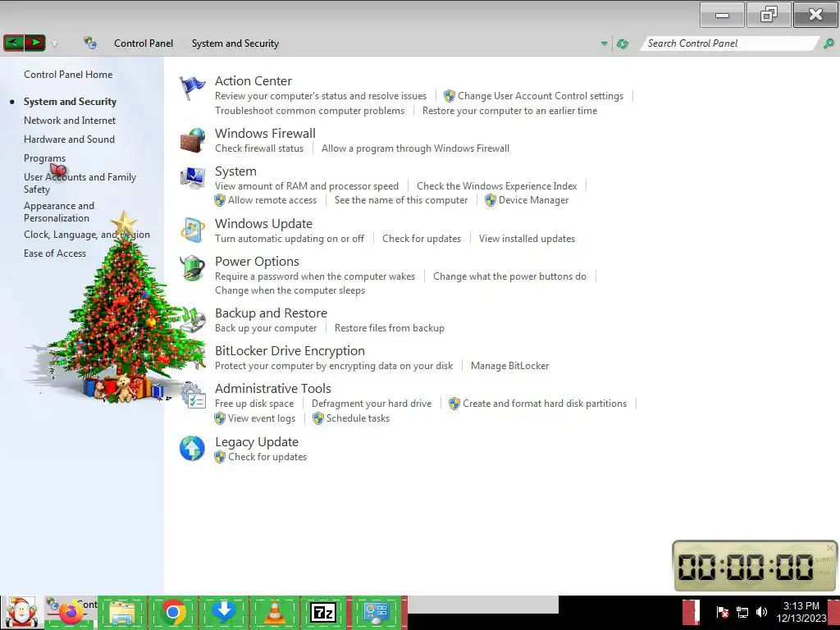This screenshot has width=840, height=630.
Task: Go to Control Panel Home
Action: (x=68, y=75)
